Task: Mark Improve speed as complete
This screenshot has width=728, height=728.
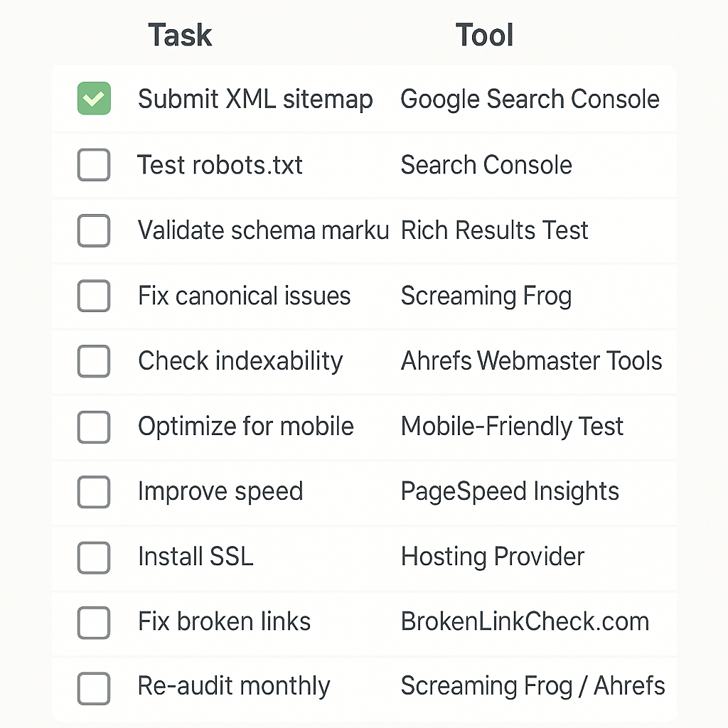Action: pos(94,491)
